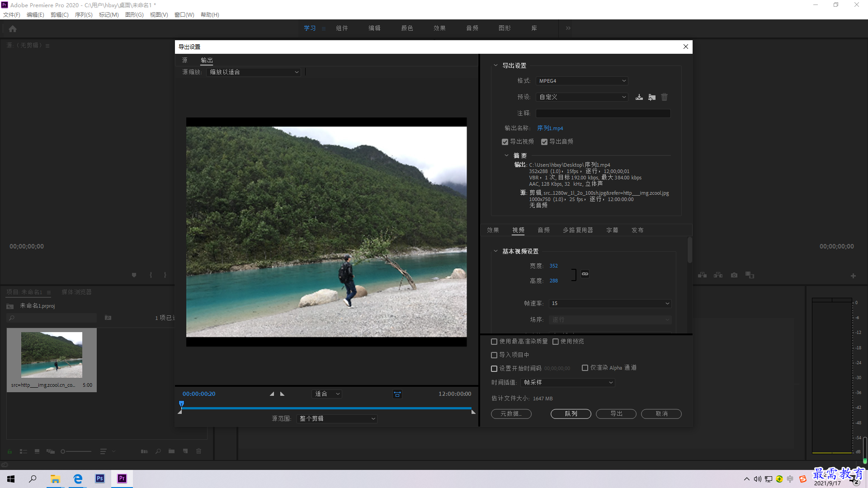
Task: Delete preset using trash icon
Action: click(664, 97)
